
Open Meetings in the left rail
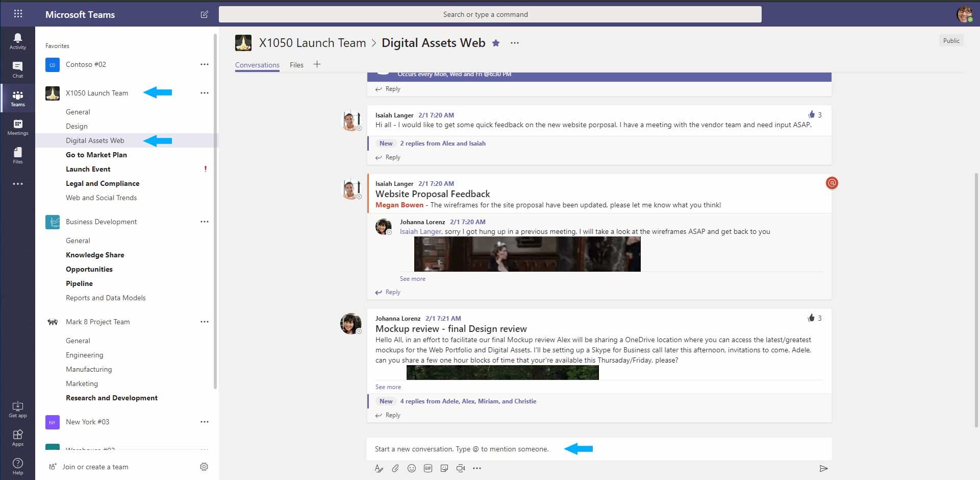18,127
